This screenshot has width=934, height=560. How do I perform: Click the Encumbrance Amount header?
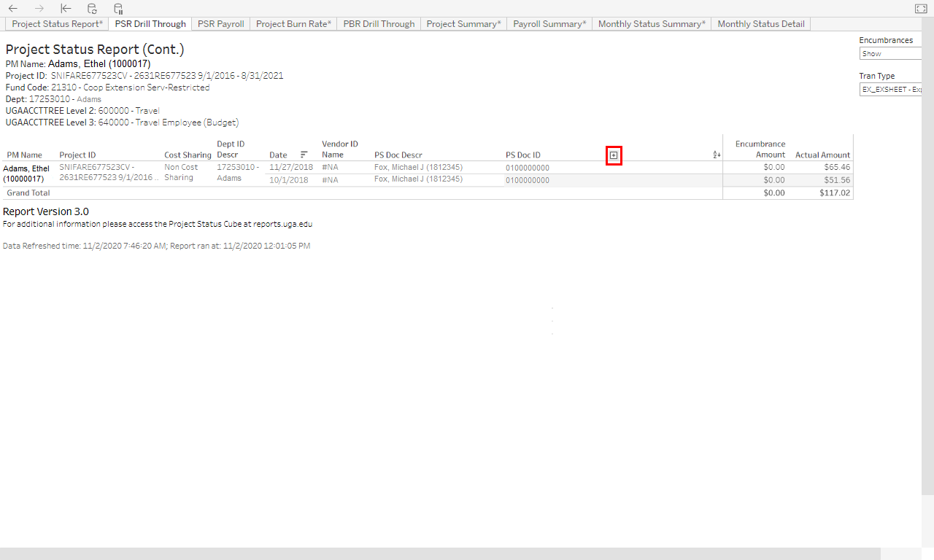point(760,149)
